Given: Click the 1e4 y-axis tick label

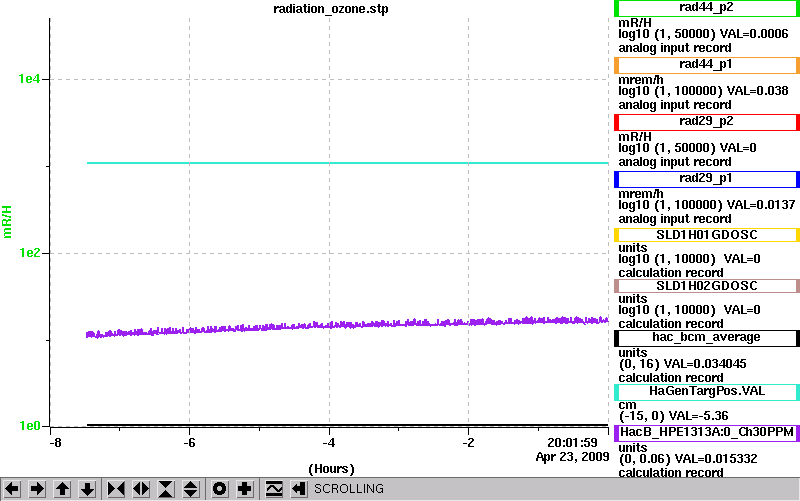Looking at the screenshot, I should [x=29, y=79].
